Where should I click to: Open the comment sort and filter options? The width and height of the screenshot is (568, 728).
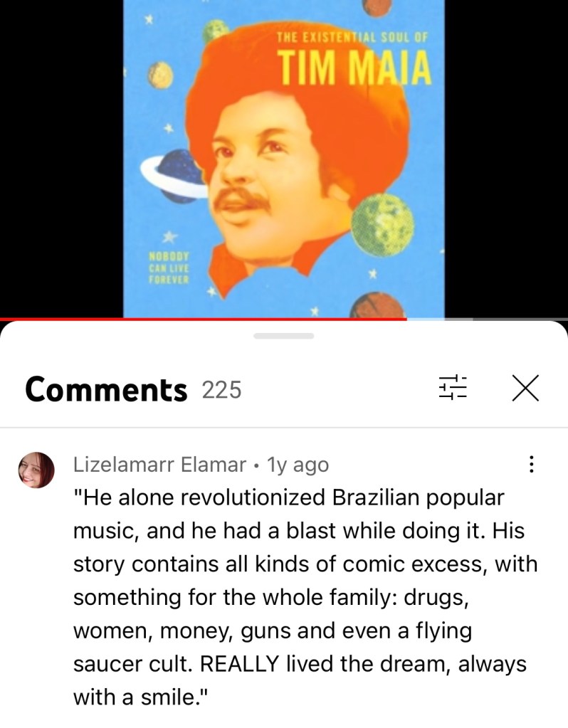453,387
